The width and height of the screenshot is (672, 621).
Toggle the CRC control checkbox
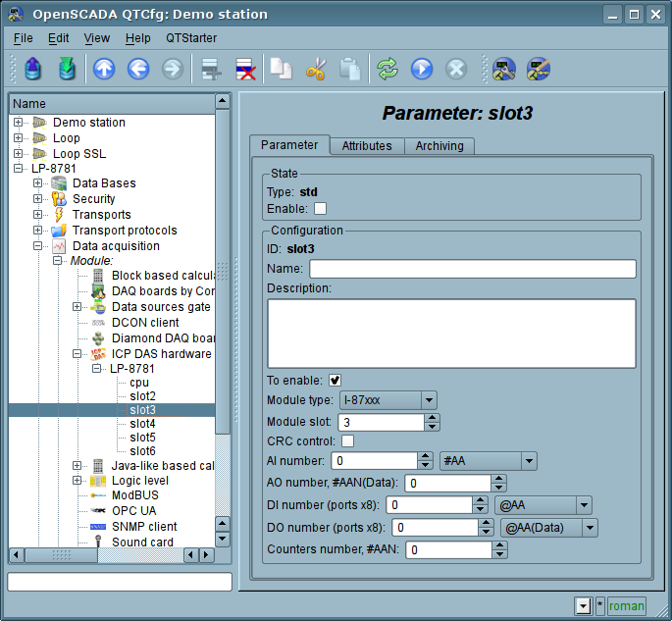click(347, 440)
